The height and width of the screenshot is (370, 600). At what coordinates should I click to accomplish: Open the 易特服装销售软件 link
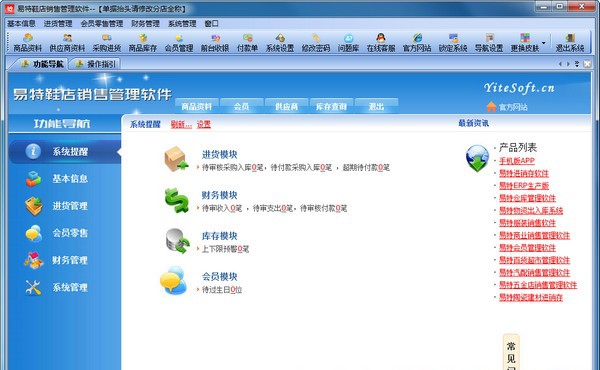tap(527, 223)
